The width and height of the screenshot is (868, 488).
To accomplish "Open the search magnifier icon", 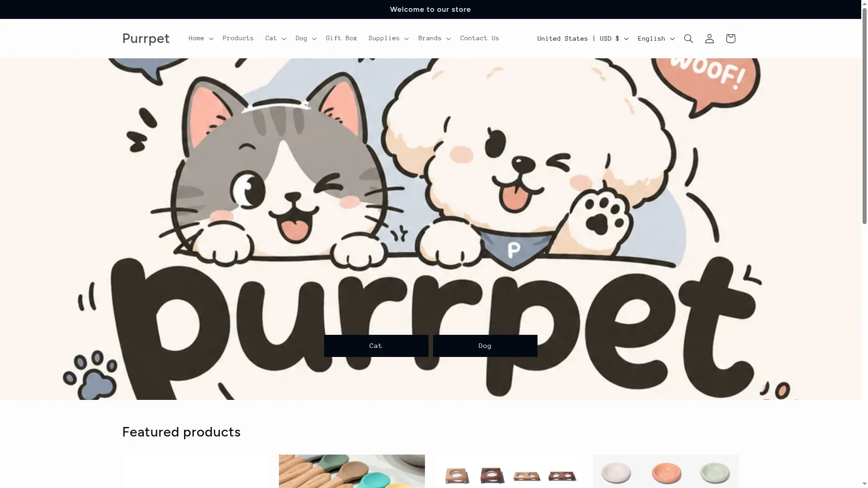I will click(689, 38).
